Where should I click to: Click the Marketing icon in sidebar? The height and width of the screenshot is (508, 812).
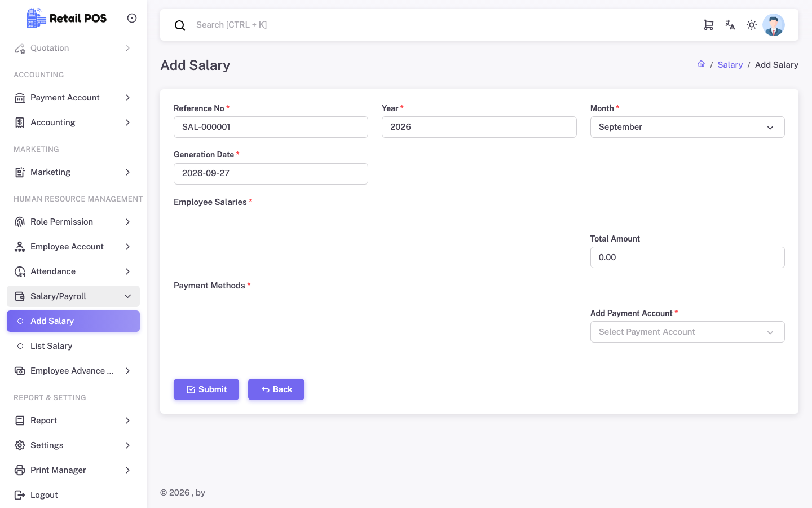point(20,172)
